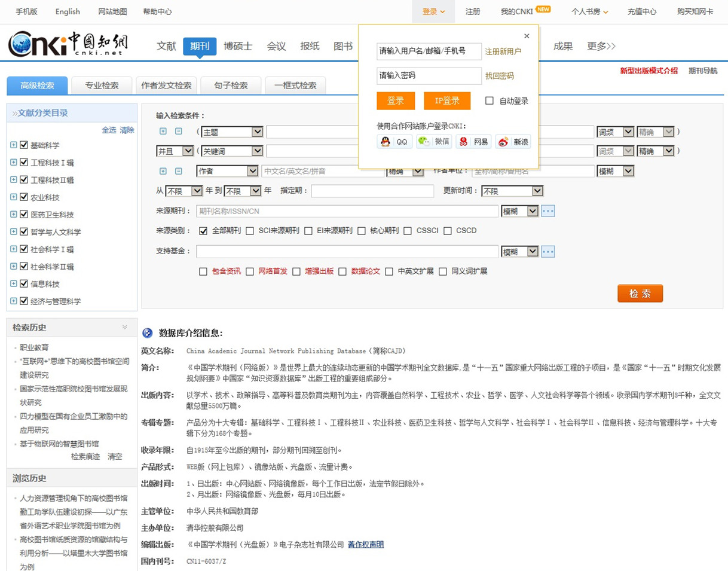Uncheck the 农业科技 category checkbox
This screenshot has width=728, height=571.
click(25, 197)
